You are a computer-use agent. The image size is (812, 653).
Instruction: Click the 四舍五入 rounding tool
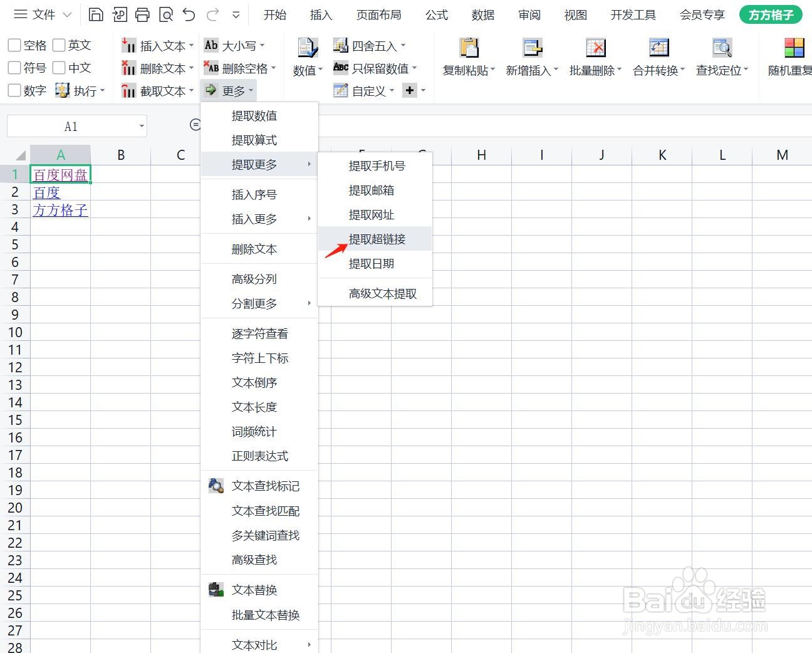point(369,45)
